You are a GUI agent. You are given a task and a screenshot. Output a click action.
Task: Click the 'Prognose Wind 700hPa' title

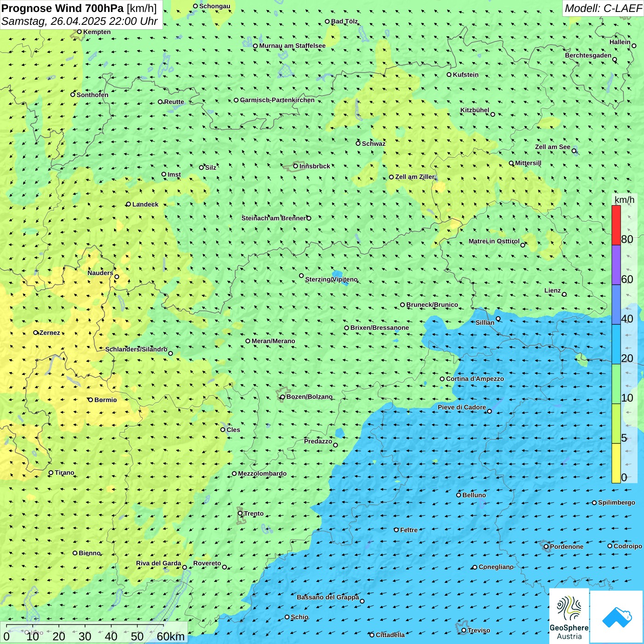63,8
